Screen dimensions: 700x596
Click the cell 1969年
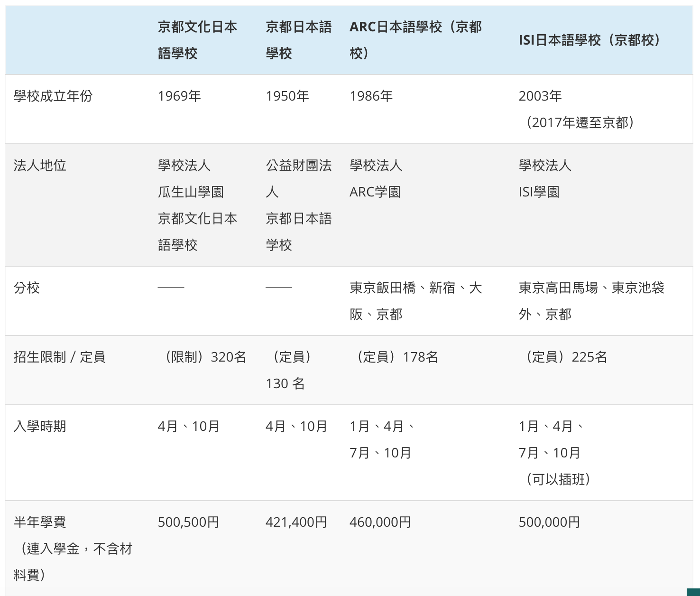coord(179,96)
